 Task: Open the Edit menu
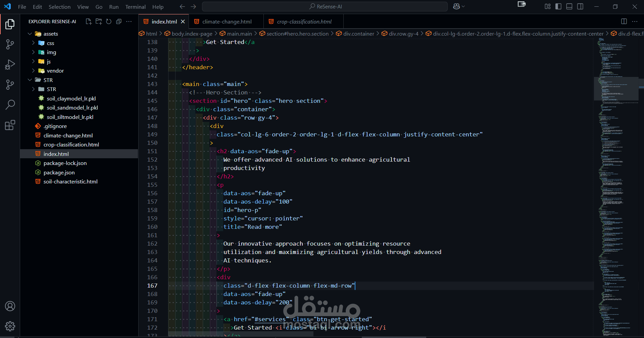pos(37,7)
